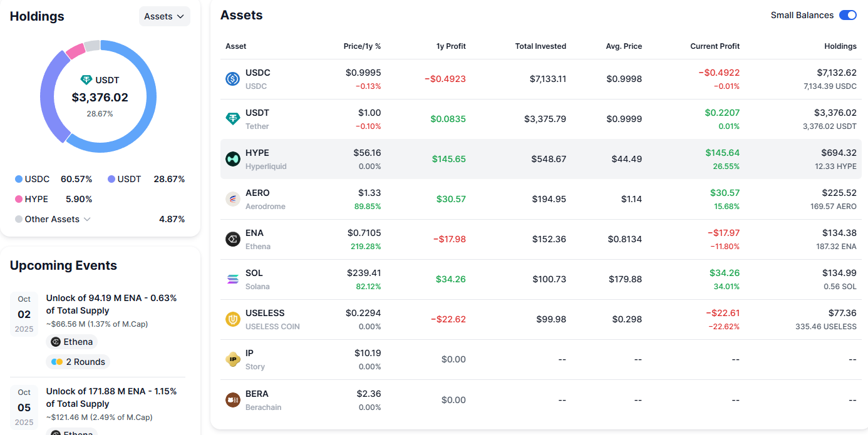Click the USDC coin icon
Image resolution: width=868 pixels, height=435 pixels.
click(233, 79)
